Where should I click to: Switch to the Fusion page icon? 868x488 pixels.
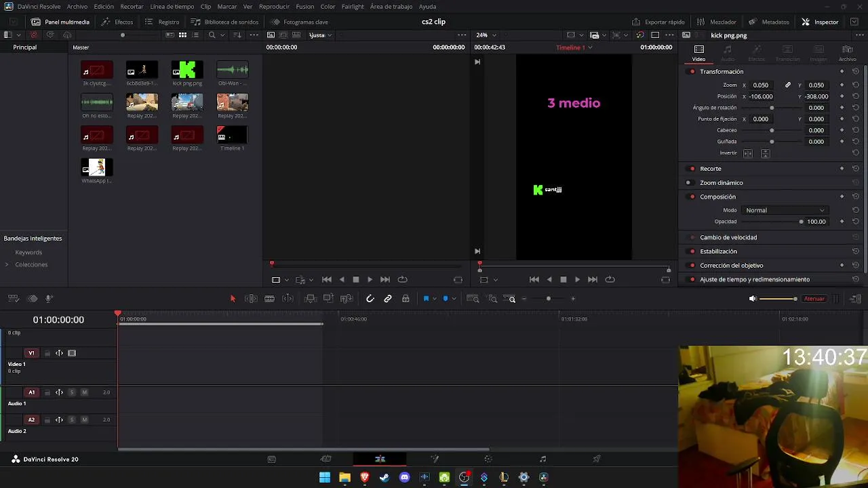[435, 459]
